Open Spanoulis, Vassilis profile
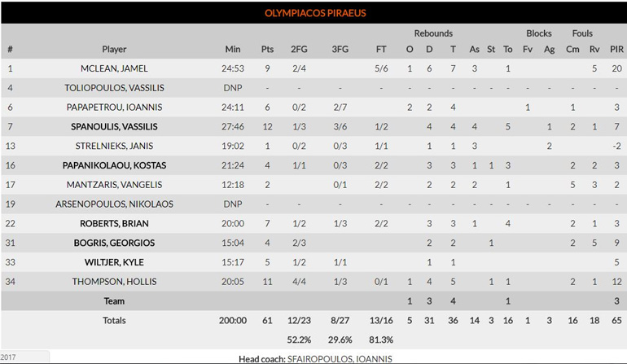The image size is (627, 364). point(114,127)
